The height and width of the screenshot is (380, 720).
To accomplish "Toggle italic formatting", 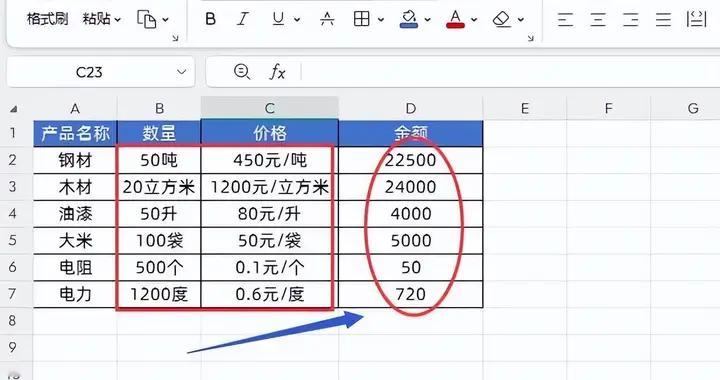I will pyautogui.click(x=242, y=19).
